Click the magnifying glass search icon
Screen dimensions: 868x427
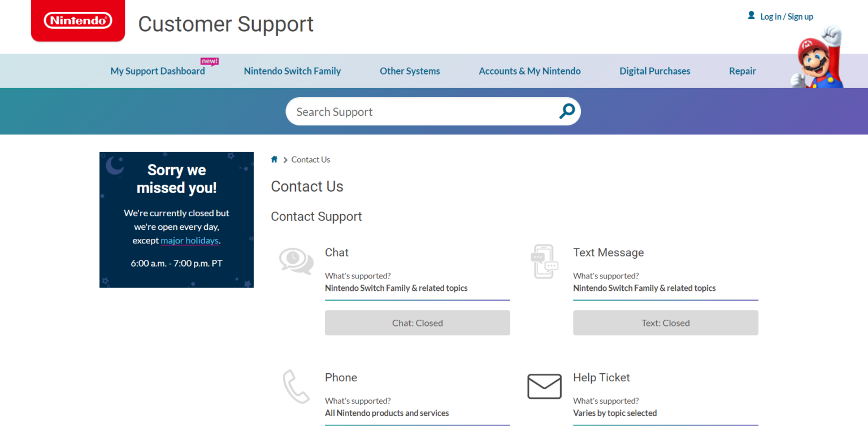[x=566, y=111]
